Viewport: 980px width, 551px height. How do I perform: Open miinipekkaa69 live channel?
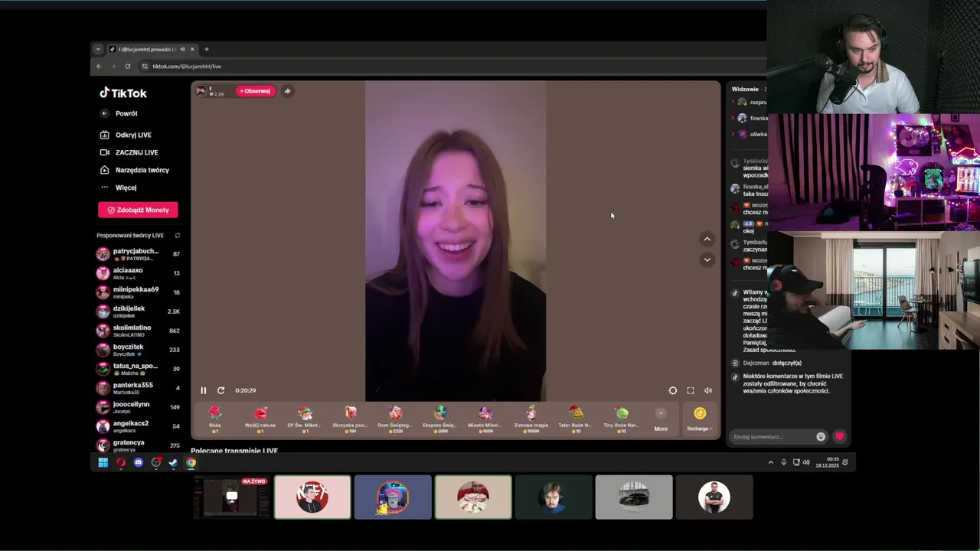(138, 292)
